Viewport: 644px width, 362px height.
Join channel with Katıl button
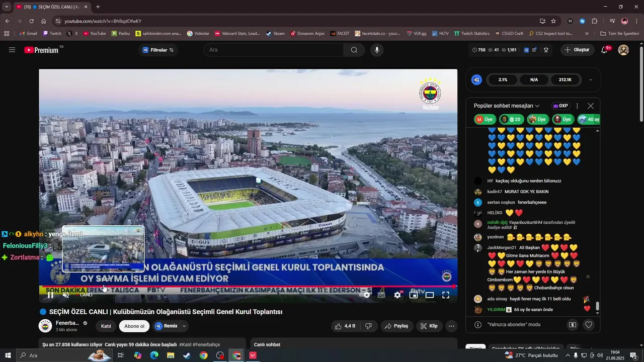106,326
